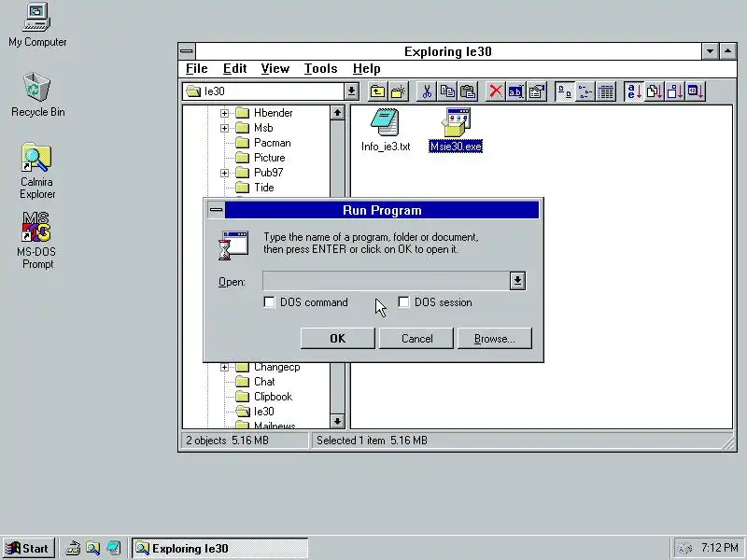
Task: Click folder tree scroll down arrow
Action: pyautogui.click(x=337, y=421)
